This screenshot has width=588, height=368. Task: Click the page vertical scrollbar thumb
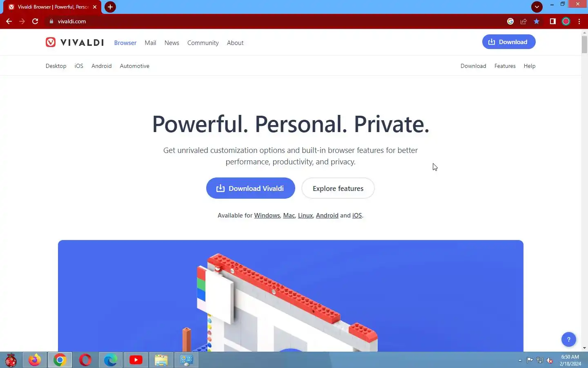(584, 44)
